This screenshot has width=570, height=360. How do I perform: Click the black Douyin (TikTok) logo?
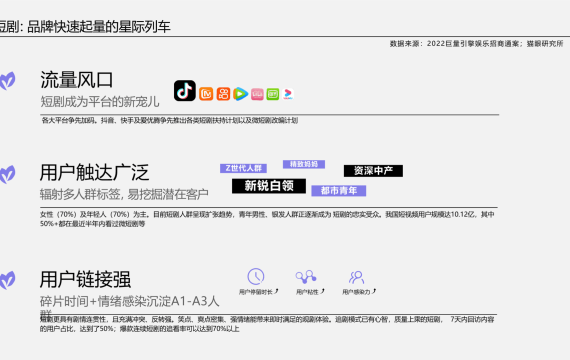pyautogui.click(x=185, y=91)
